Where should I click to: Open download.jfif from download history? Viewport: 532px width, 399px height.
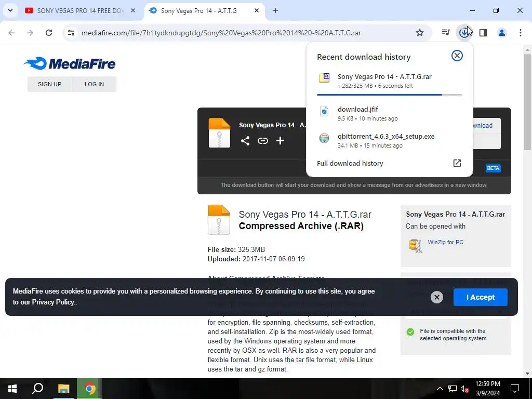(389, 113)
